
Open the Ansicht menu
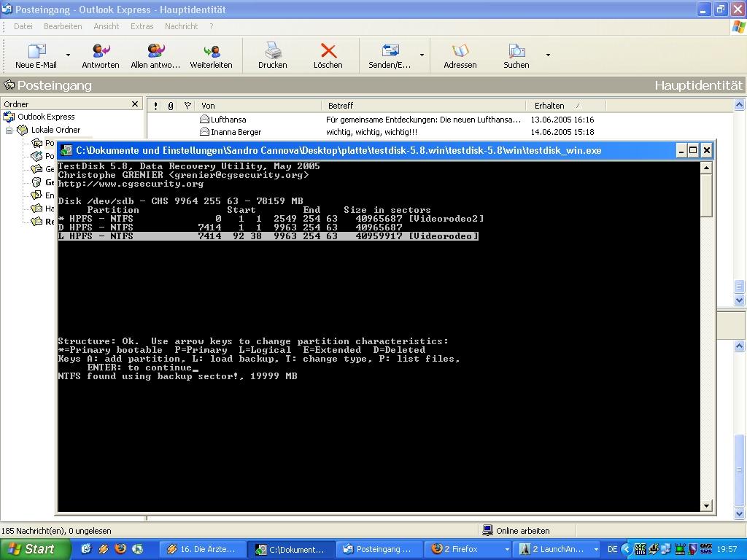(107, 26)
